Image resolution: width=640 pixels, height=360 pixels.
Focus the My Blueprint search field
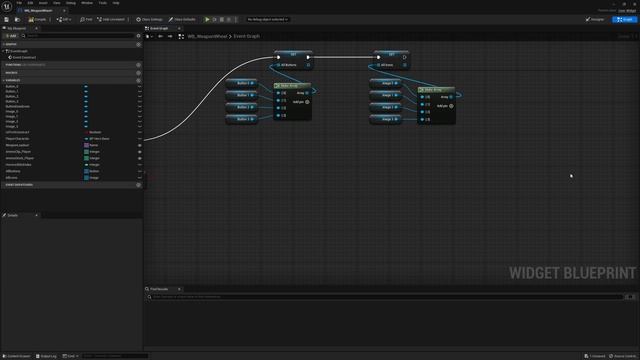(x=78, y=36)
